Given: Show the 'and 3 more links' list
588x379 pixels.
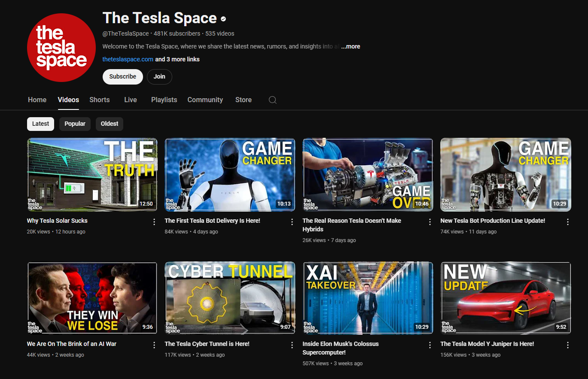Looking at the screenshot, I should click(177, 59).
